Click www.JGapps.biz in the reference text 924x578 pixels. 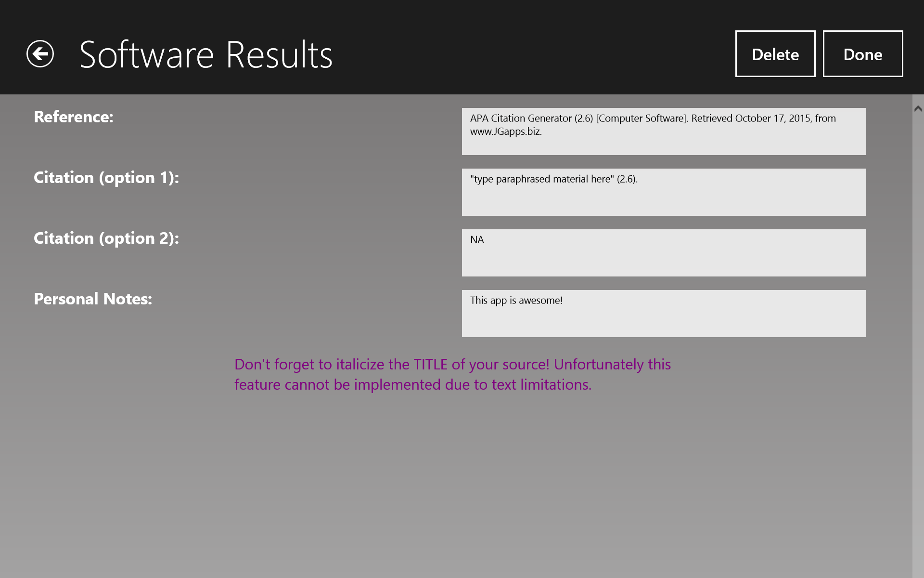tap(505, 131)
